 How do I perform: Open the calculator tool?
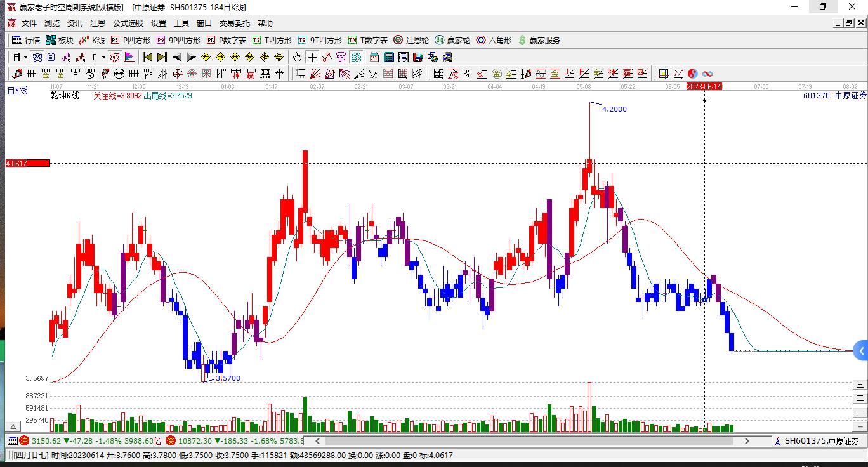(389, 57)
